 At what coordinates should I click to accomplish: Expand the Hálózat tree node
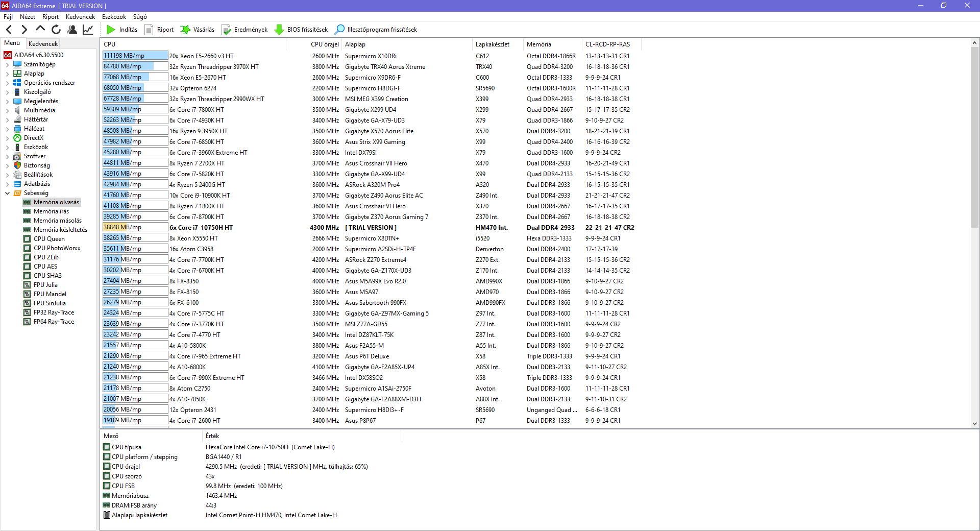[x=7, y=129]
